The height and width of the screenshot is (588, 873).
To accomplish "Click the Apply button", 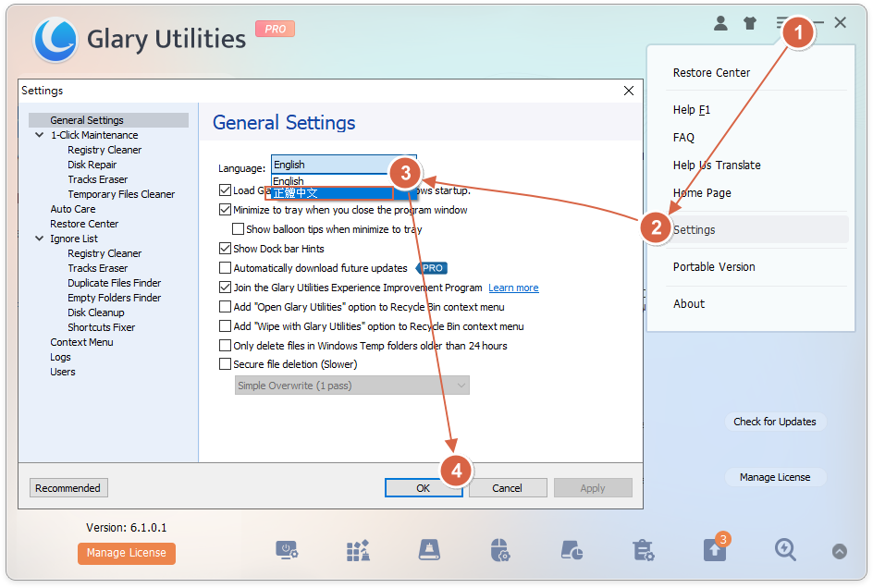I will tap(593, 488).
